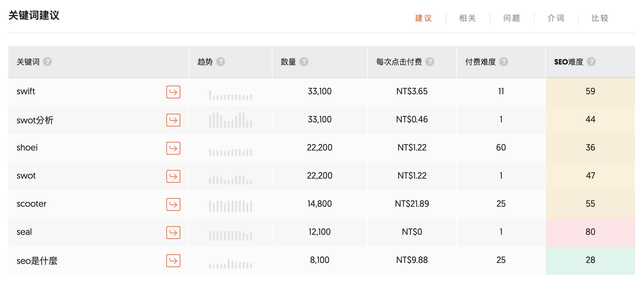Click the arrow icon beside shoei
Viewport: 644px width, 285px height.
click(x=173, y=148)
